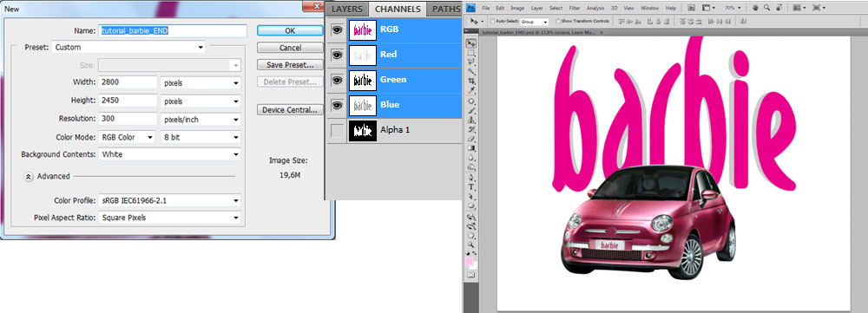Open the Window menu

click(x=650, y=8)
